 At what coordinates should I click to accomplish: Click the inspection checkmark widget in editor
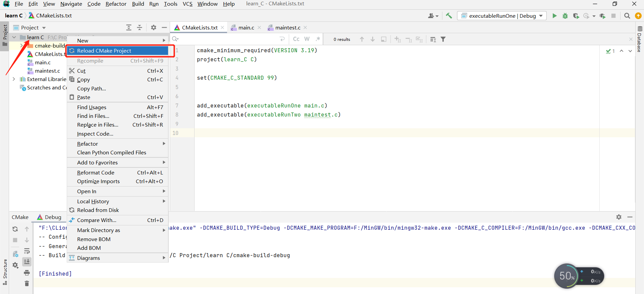click(x=610, y=51)
